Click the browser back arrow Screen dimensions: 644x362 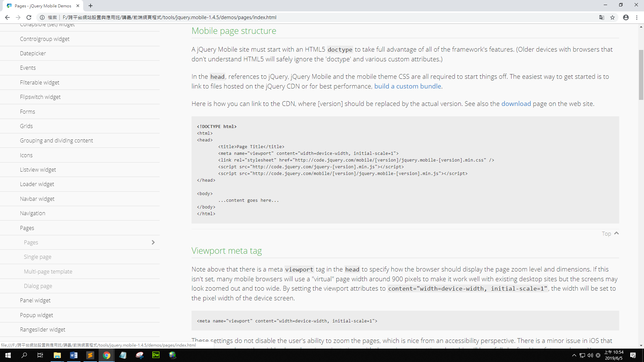pos(7,17)
